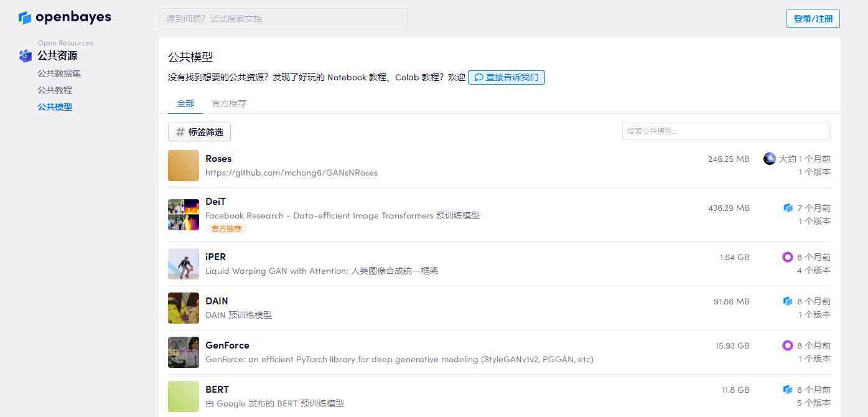The image size is (868, 417).
Task: Click the 公共资源 sidebar heading
Action: [57, 55]
